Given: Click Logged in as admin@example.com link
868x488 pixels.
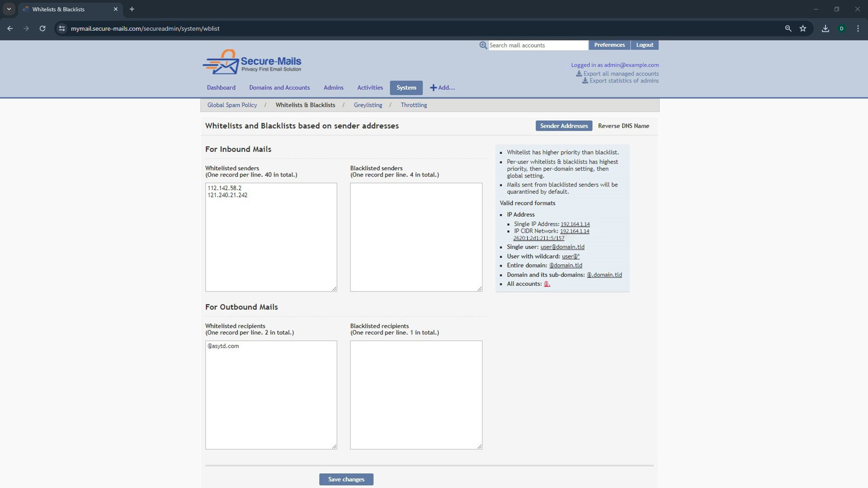Looking at the screenshot, I should [x=615, y=65].
